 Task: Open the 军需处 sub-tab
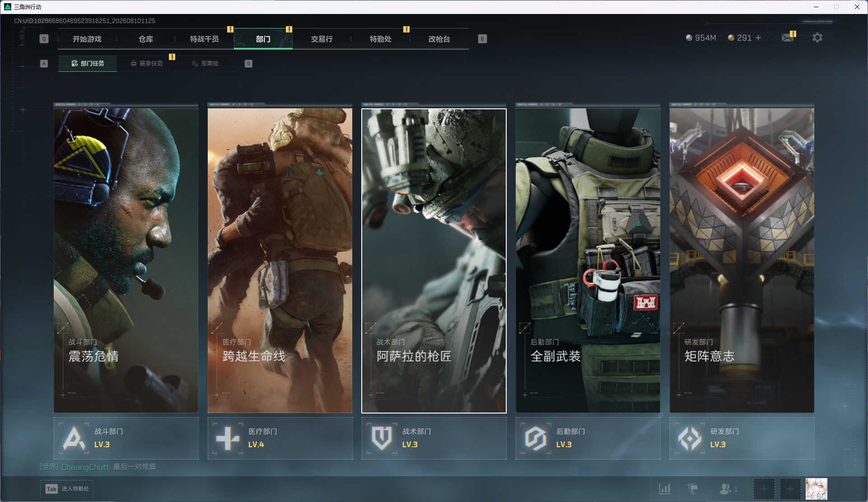[x=205, y=64]
